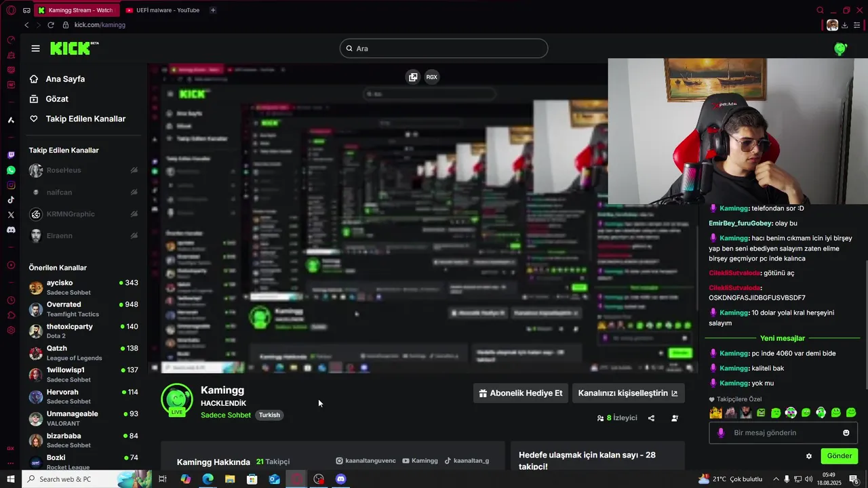Click the Kick logo
Screen dimensions: 868x488
(74, 48)
